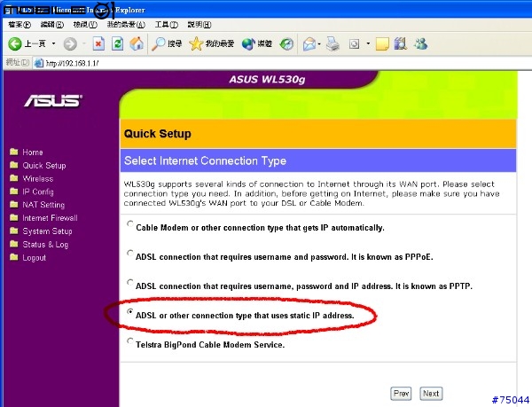
Task: Open the Edit menu (編輯)
Action: 52,25
